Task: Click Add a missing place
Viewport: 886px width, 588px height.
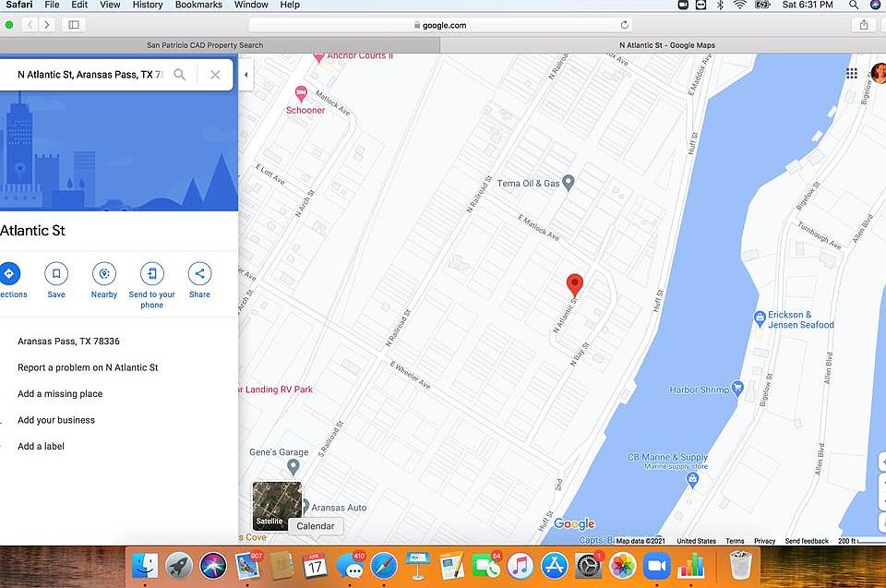Action: (60, 393)
